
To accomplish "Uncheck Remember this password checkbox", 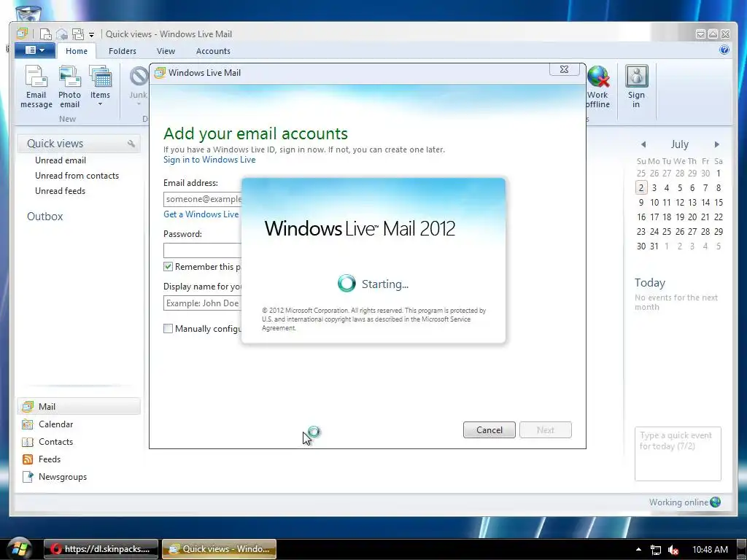I will tap(169, 267).
